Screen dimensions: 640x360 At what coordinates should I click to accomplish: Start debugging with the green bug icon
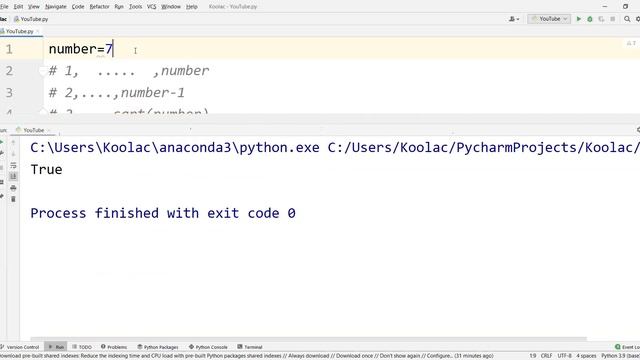tap(590, 19)
